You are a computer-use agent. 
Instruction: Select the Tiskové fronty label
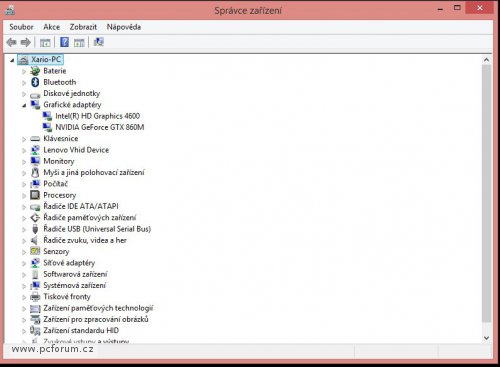pyautogui.click(x=67, y=297)
